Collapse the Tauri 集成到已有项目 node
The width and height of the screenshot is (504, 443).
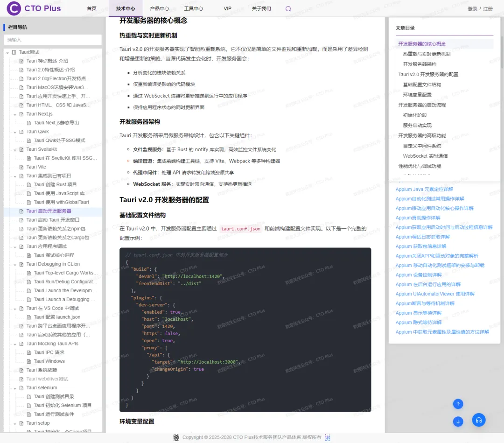tap(15, 176)
